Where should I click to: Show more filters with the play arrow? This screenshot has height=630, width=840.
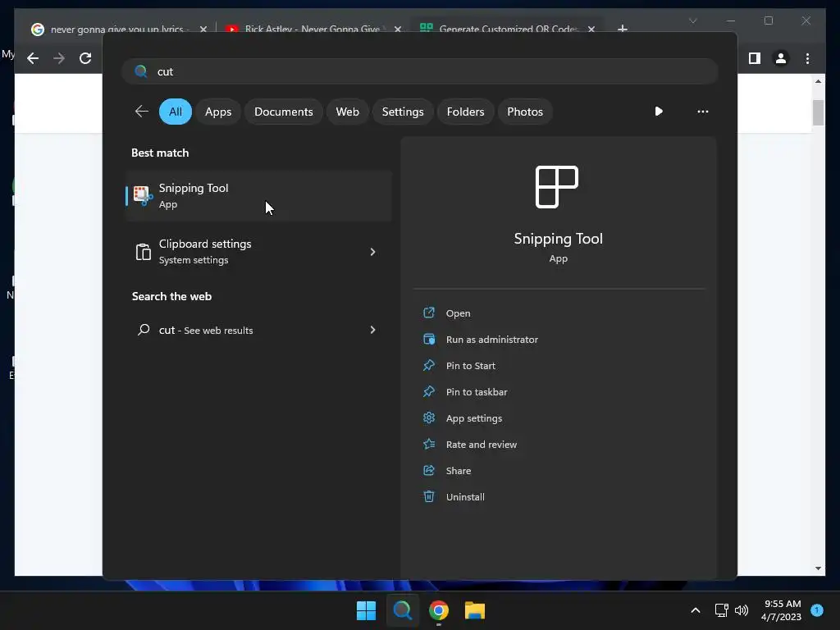659,112
